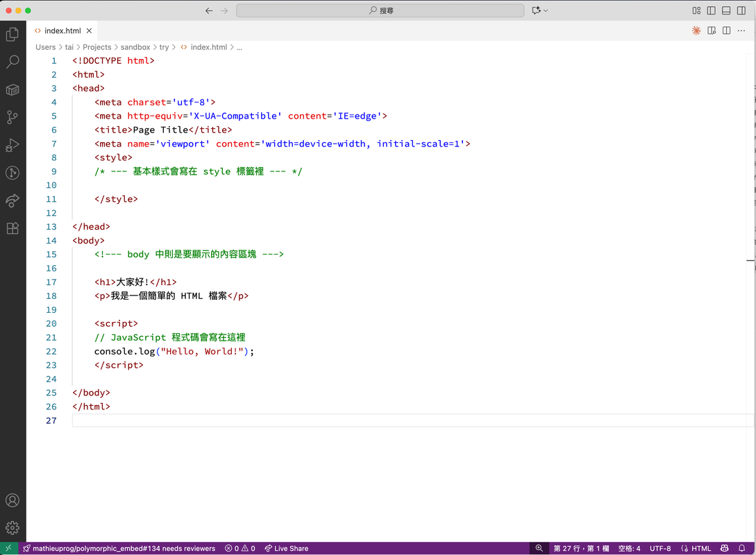
Task: Open the Accounts menu
Action: click(x=12, y=500)
